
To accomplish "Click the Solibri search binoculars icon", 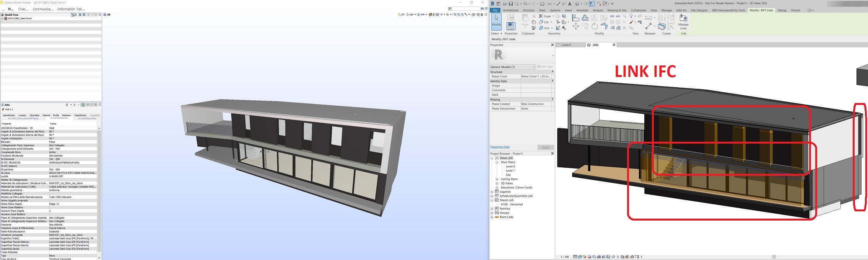I will [482, 8].
